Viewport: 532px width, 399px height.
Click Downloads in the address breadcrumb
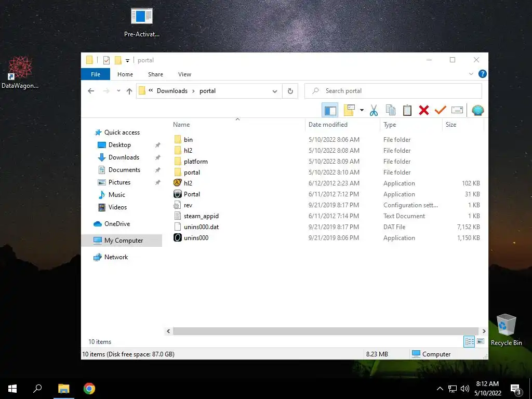click(x=172, y=91)
